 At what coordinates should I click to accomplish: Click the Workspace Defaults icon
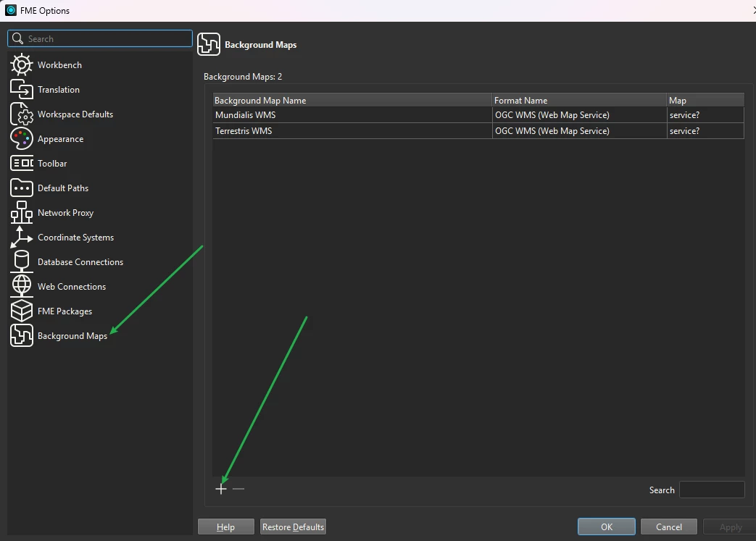click(22, 114)
